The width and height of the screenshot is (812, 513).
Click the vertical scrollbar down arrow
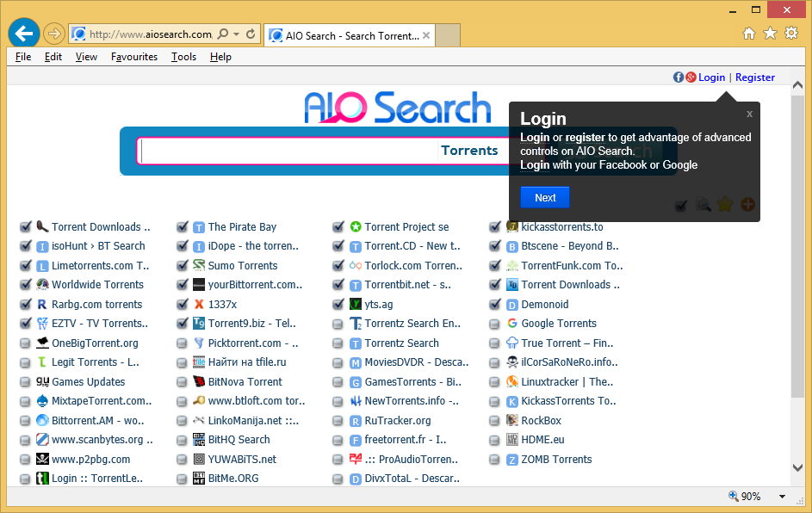click(x=798, y=468)
